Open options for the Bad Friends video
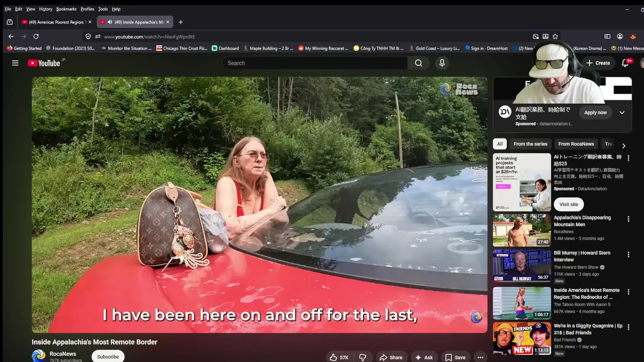The width and height of the screenshot is (644, 362). point(628,327)
